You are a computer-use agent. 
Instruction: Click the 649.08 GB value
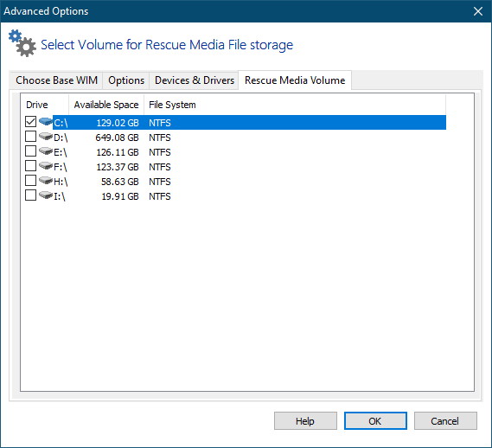pos(117,138)
